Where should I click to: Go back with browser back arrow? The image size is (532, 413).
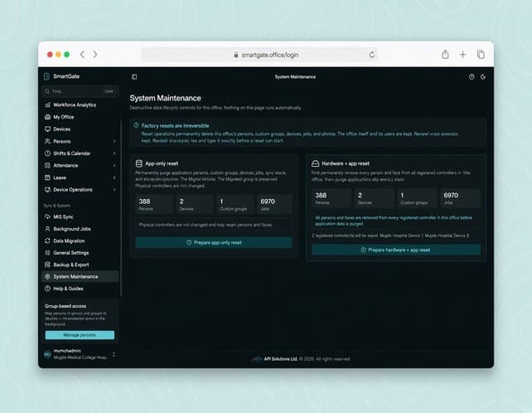(x=82, y=55)
